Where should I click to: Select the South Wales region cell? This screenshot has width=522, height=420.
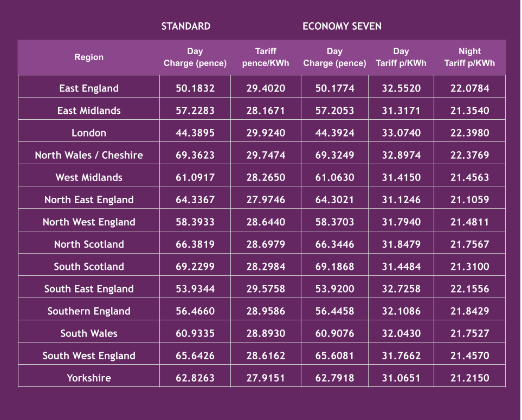coord(89,333)
